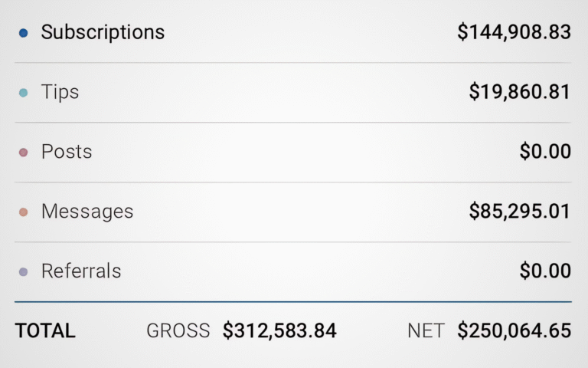Click the Posts amount $0.00
The height and width of the screenshot is (368, 588).
click(545, 152)
